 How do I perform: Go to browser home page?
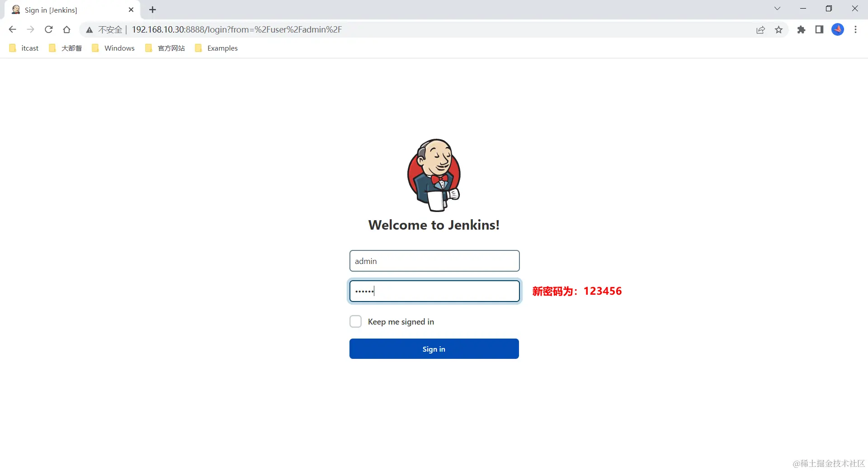66,29
